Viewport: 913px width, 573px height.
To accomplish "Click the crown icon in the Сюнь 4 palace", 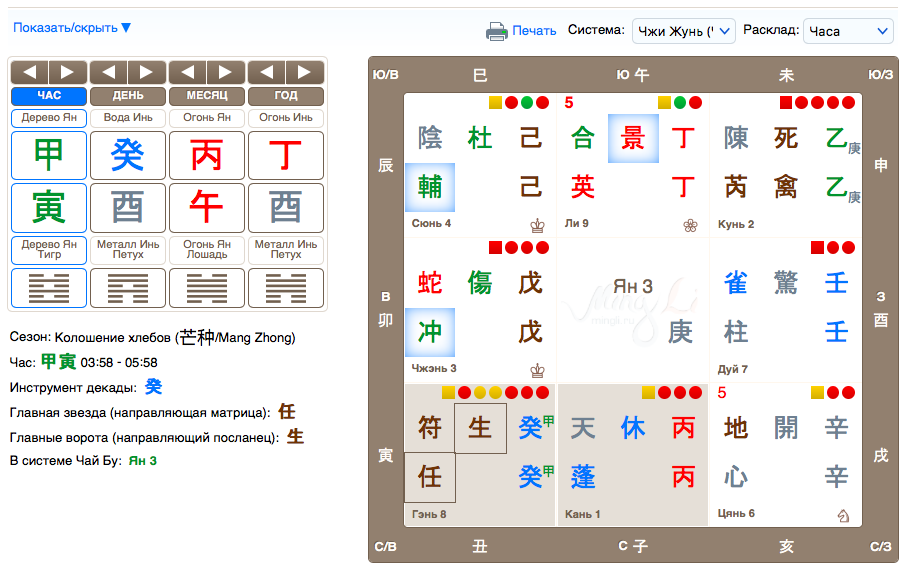I will click(x=537, y=225).
